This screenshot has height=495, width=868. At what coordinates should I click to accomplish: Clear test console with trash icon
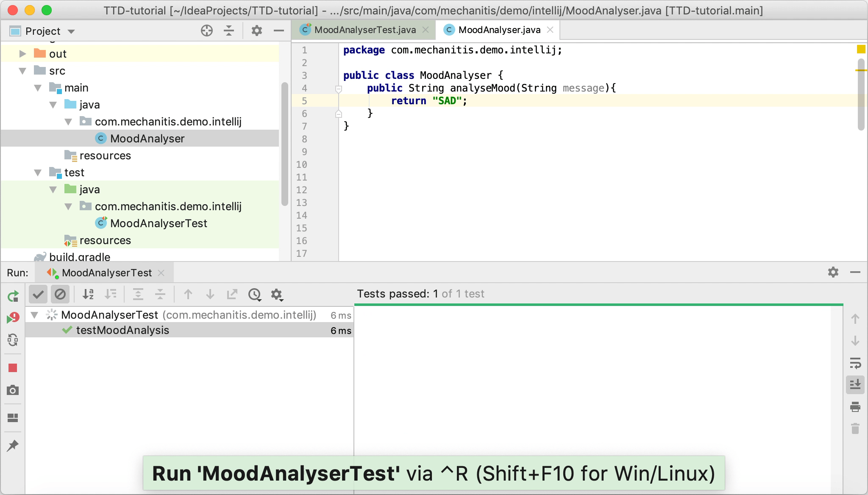856,429
